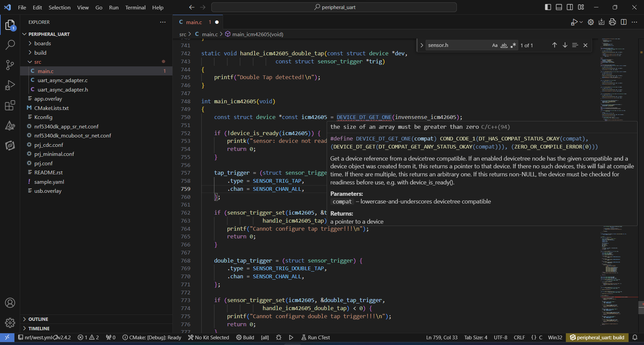Open the Run and Debug view
Screen dimensions: 644x345
click(x=10, y=85)
